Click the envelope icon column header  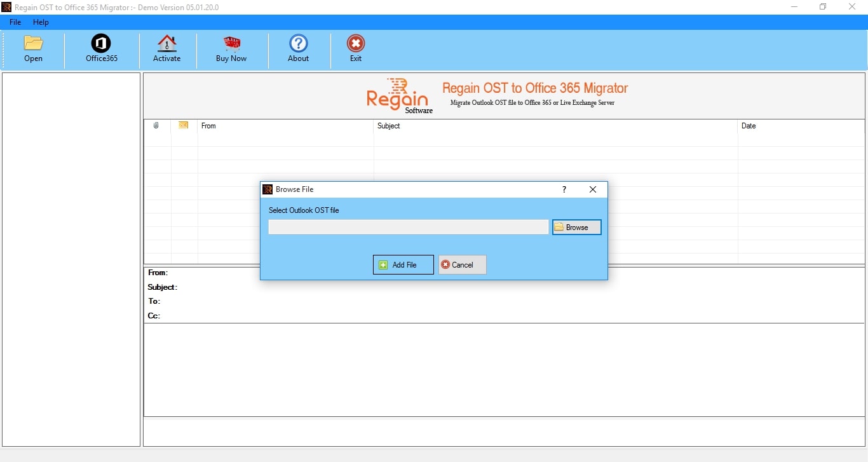point(183,126)
